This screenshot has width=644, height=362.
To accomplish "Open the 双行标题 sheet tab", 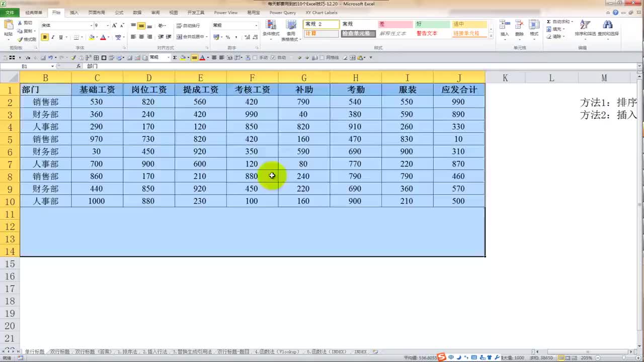I will coord(60,352).
